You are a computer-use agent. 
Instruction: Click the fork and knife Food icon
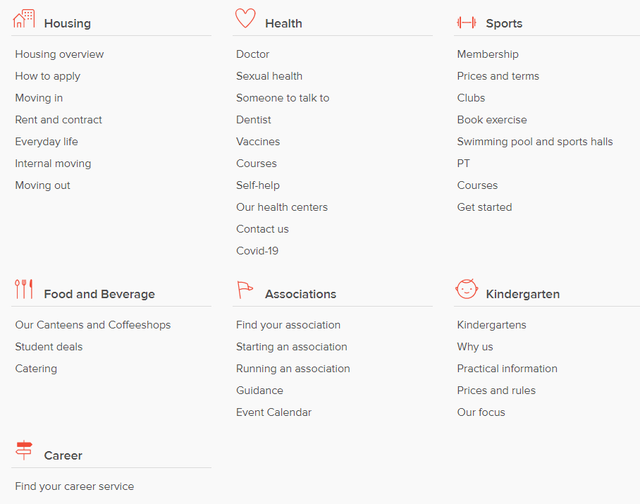coord(24,289)
